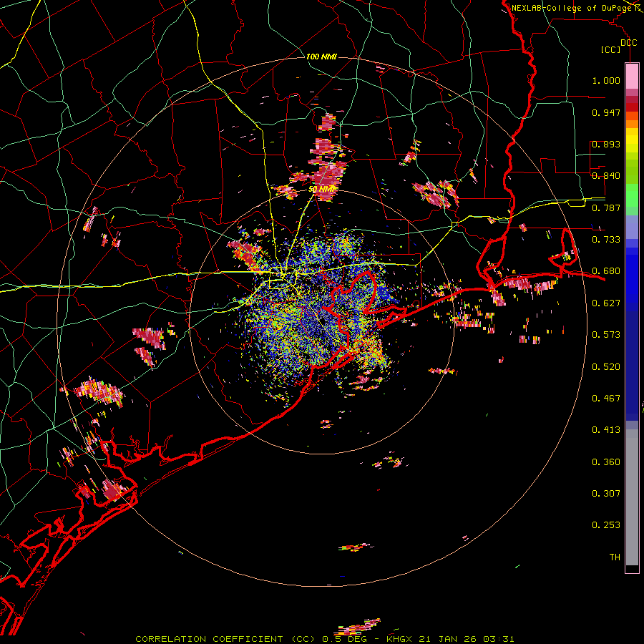Select the 0.573 scale value
Image resolution: width=644 pixels, height=644 pixels.
pyautogui.click(x=606, y=335)
